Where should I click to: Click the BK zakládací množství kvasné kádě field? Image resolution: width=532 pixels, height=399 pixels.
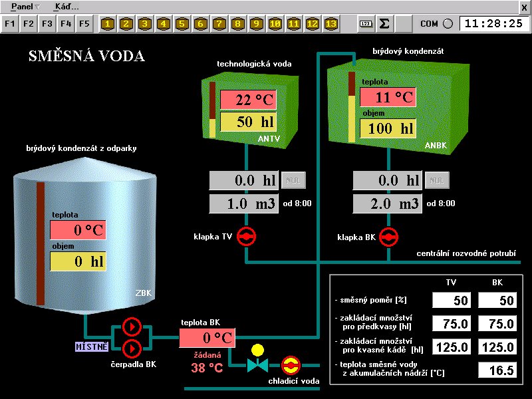point(497,347)
